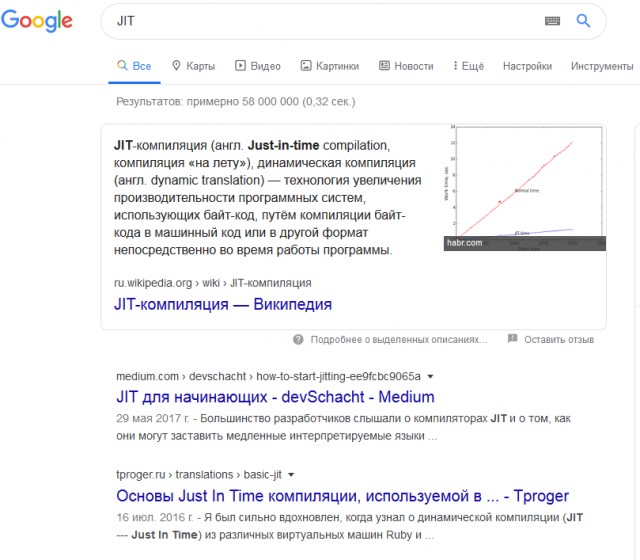Click the blue search magnifier button
The height and width of the screenshot is (560, 640).
coord(583,20)
